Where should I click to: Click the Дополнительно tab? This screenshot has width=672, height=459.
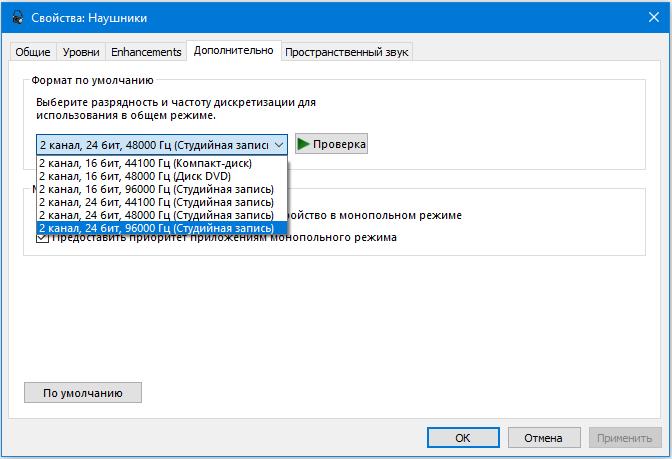click(233, 51)
